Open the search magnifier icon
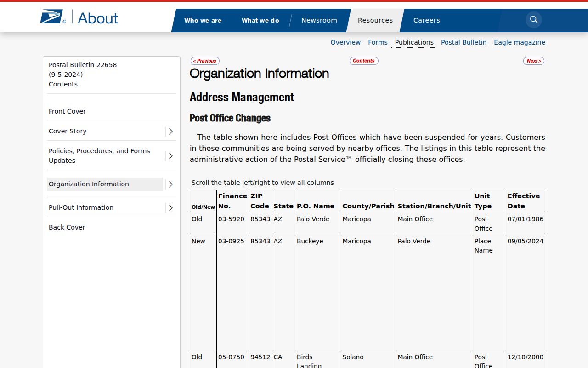Viewport: 588px width, 368px height. (534, 20)
